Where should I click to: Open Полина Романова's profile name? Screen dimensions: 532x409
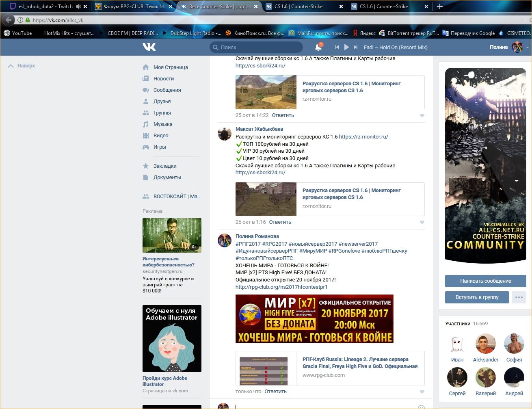coord(257,236)
